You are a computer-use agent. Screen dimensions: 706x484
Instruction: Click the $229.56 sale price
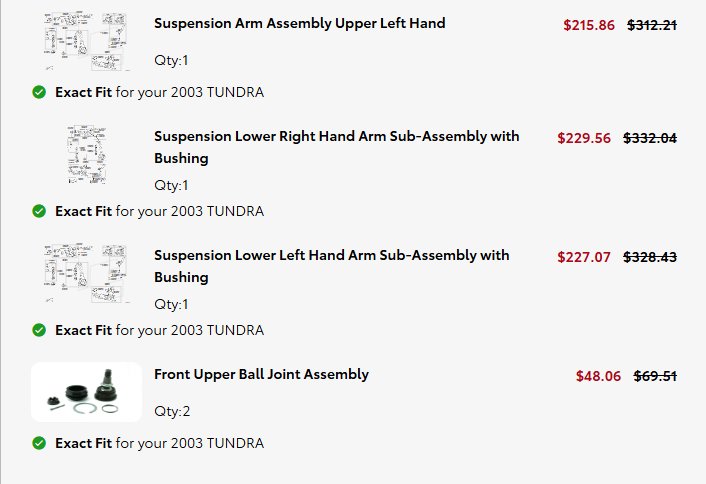[584, 138]
